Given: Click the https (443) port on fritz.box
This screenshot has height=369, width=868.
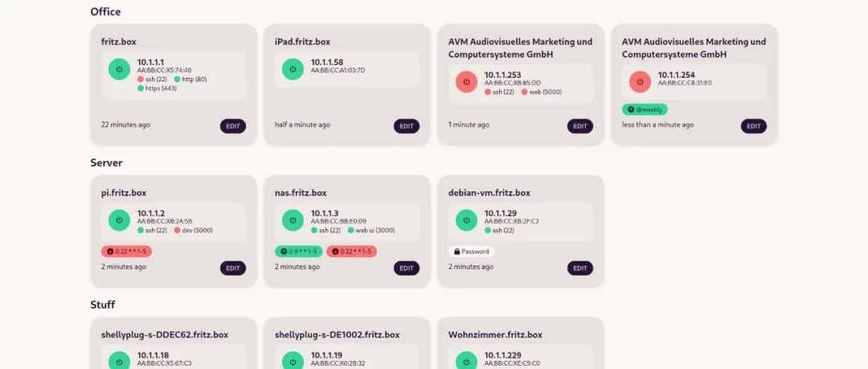Looking at the screenshot, I should pos(161,88).
